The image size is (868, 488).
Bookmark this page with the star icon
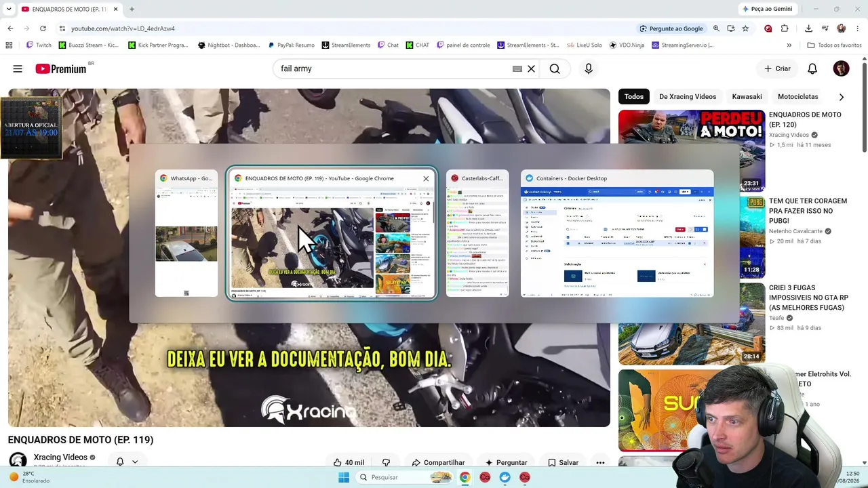745,28
